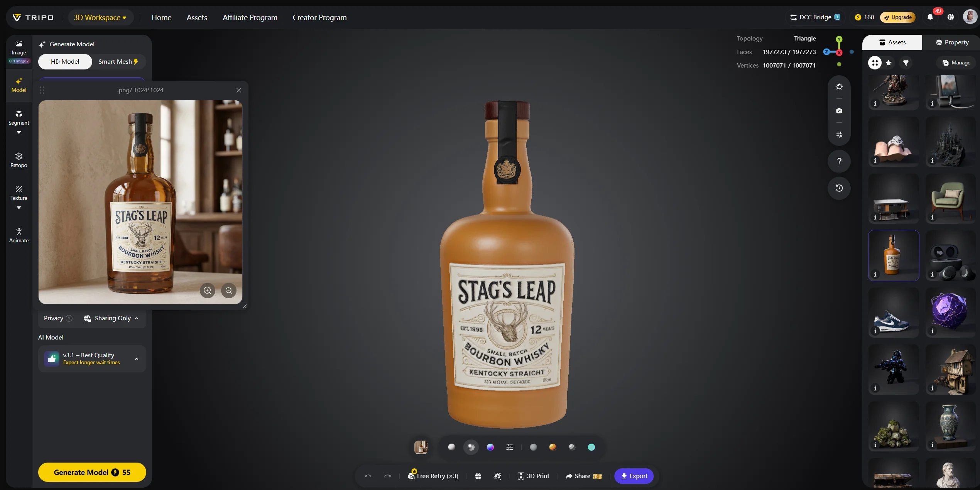Click the Export button

pyautogui.click(x=634, y=476)
